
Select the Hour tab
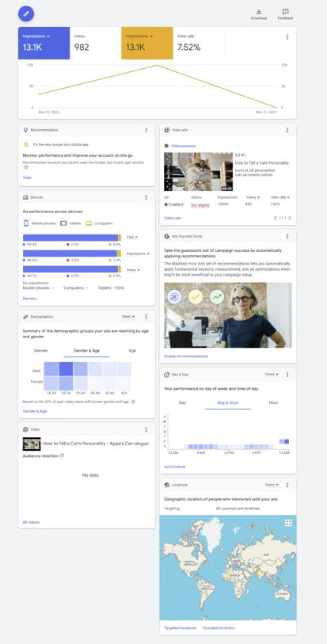[x=274, y=403]
